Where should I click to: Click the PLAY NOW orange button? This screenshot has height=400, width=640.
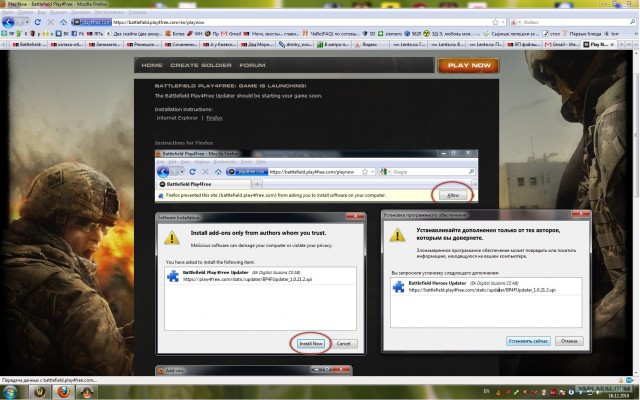(469, 65)
